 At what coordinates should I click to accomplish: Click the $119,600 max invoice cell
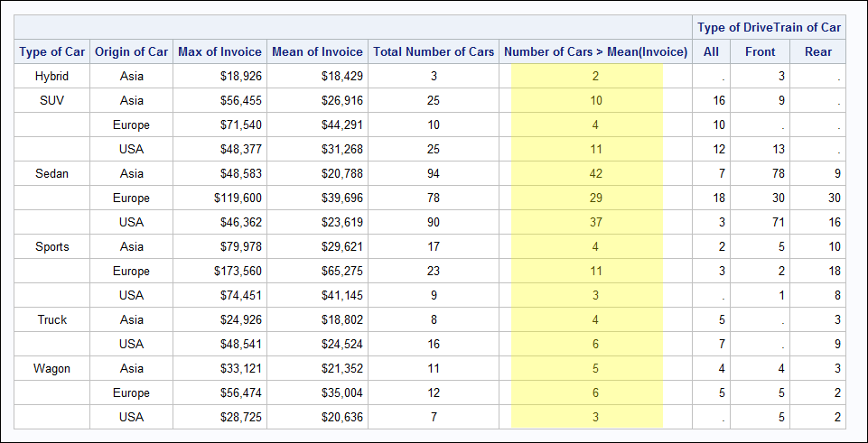tap(236, 198)
